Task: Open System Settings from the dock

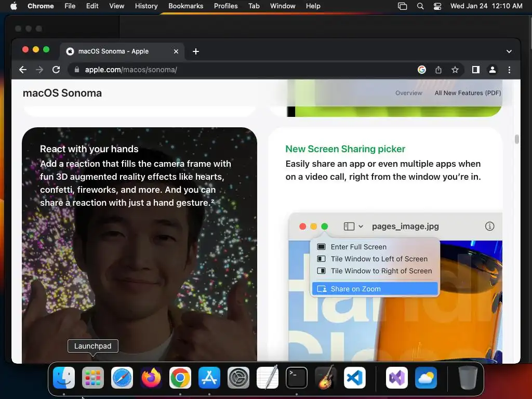Action: [238, 378]
